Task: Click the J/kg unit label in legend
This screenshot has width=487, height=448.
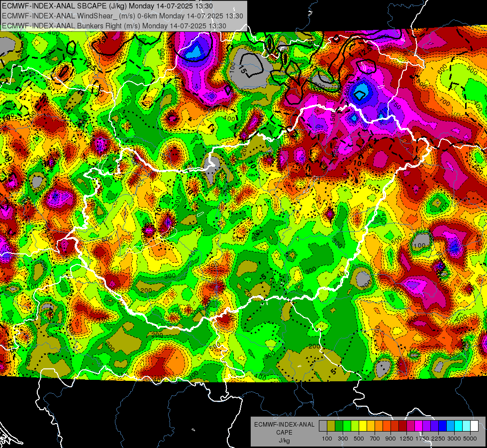Action: tap(285, 441)
